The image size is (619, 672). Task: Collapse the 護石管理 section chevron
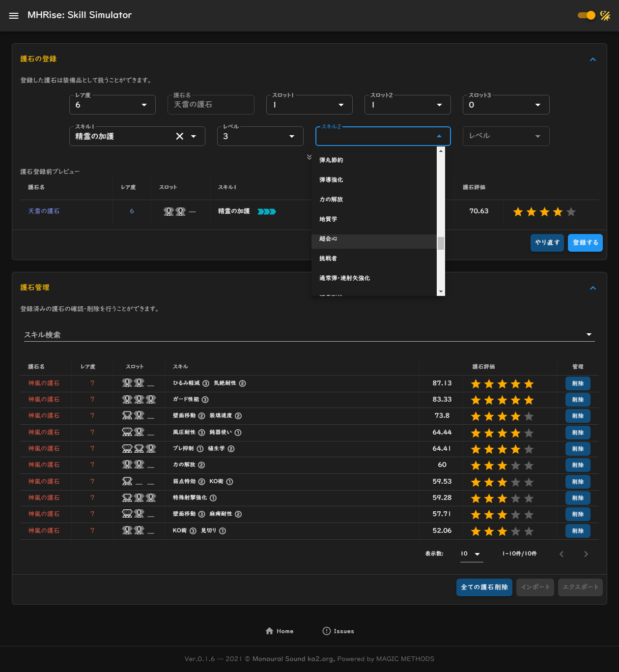coord(593,288)
